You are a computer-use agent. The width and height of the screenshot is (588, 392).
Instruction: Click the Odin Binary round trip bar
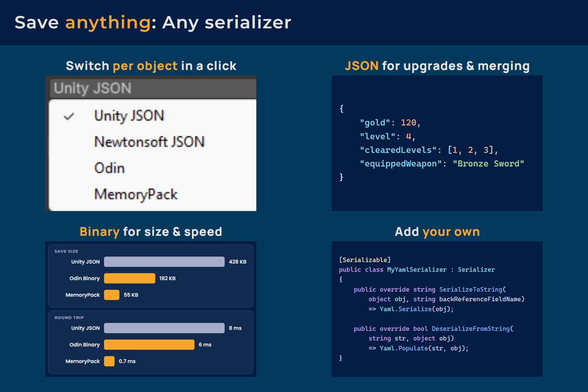(x=149, y=345)
